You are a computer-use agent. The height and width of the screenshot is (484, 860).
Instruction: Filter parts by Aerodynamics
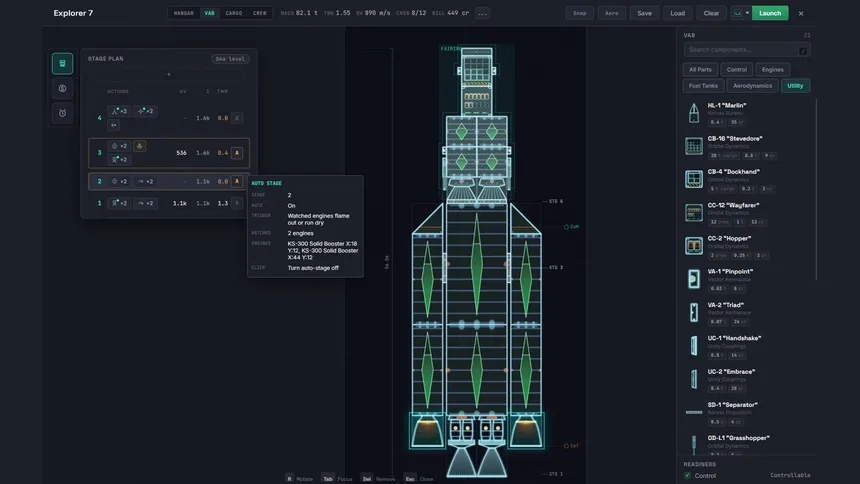752,86
